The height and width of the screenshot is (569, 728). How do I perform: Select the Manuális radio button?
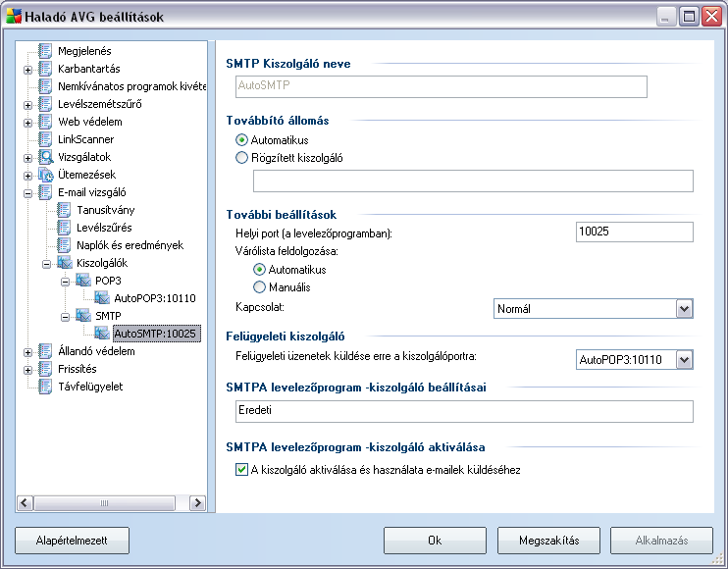coord(259,286)
